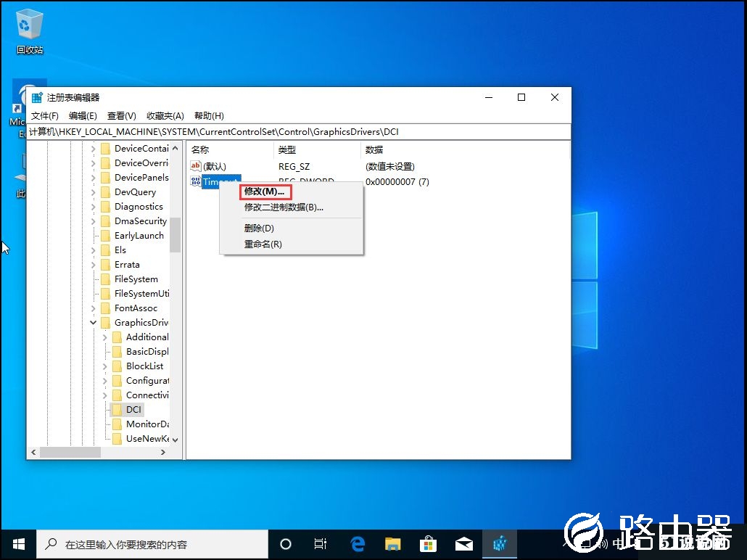Select the Errata key label

coord(127,265)
